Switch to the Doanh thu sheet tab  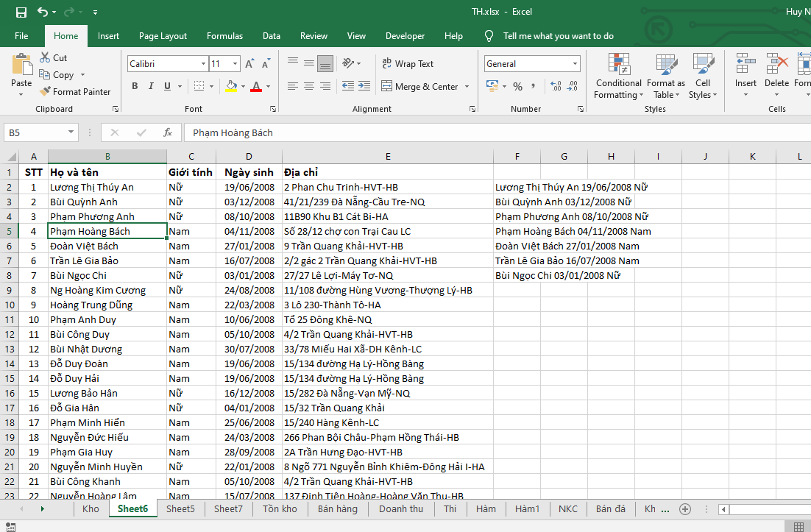[400, 509]
